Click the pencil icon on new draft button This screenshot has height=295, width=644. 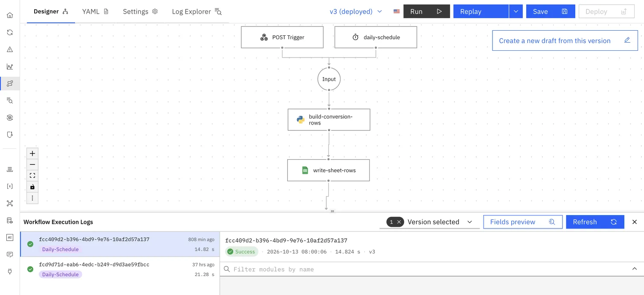click(x=627, y=40)
